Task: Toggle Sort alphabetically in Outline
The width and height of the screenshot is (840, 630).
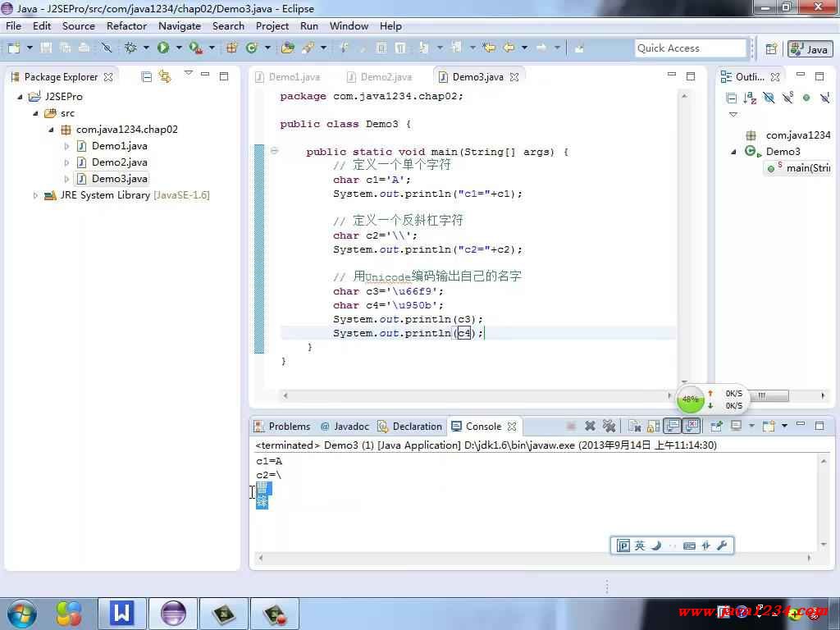Action: coord(750,98)
